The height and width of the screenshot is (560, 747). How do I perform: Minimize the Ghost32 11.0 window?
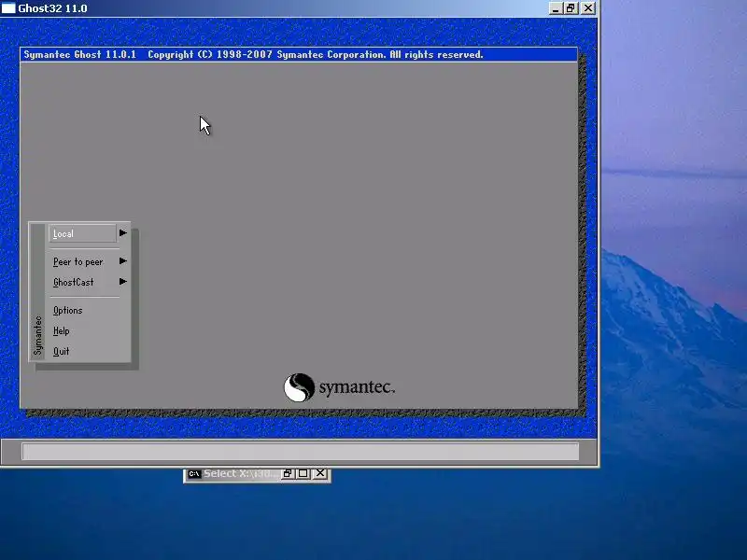(556, 8)
